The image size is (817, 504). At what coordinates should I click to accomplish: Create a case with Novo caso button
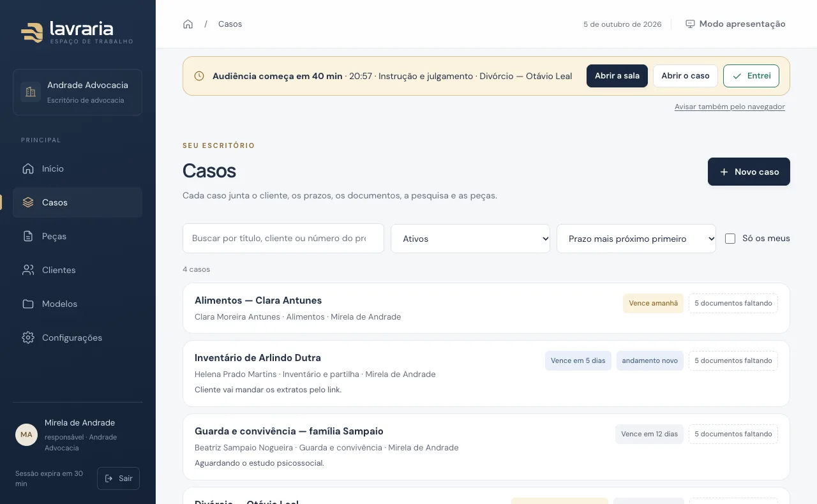pyautogui.click(x=749, y=172)
